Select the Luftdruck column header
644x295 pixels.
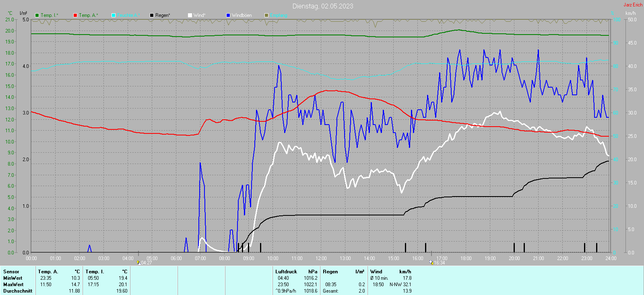(286, 272)
